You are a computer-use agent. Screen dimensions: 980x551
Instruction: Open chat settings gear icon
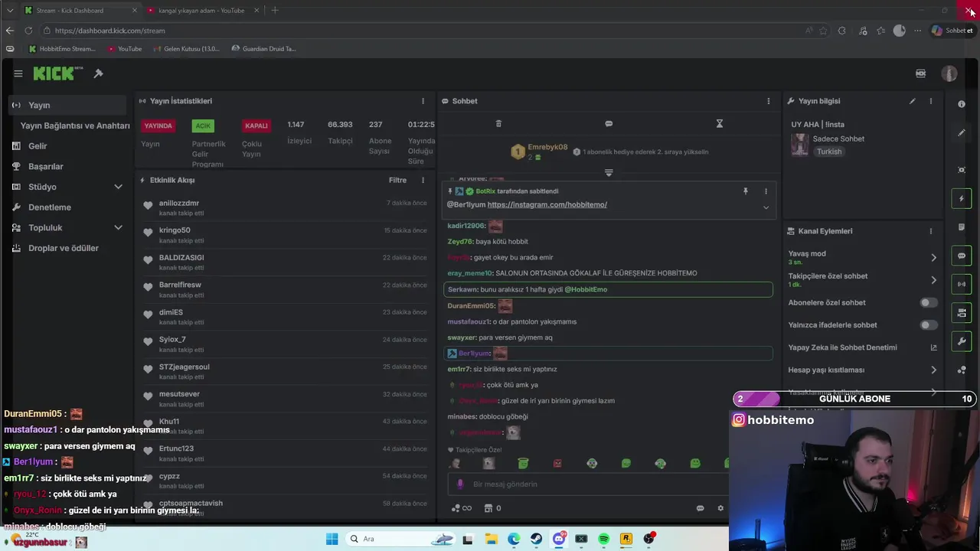tap(720, 508)
